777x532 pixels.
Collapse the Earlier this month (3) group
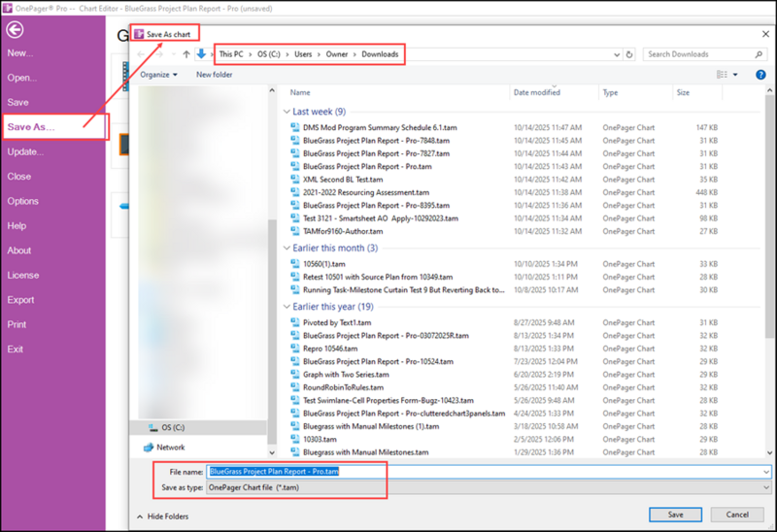287,248
